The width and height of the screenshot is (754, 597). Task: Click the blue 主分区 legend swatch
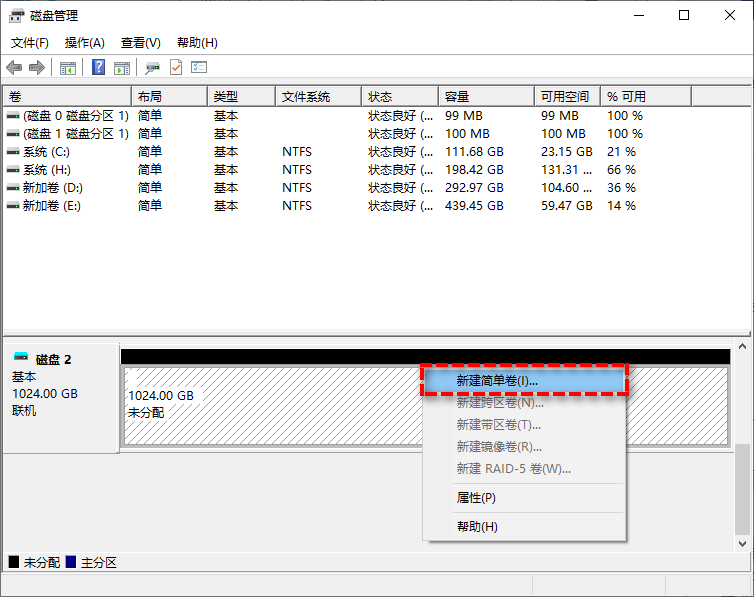point(71,562)
